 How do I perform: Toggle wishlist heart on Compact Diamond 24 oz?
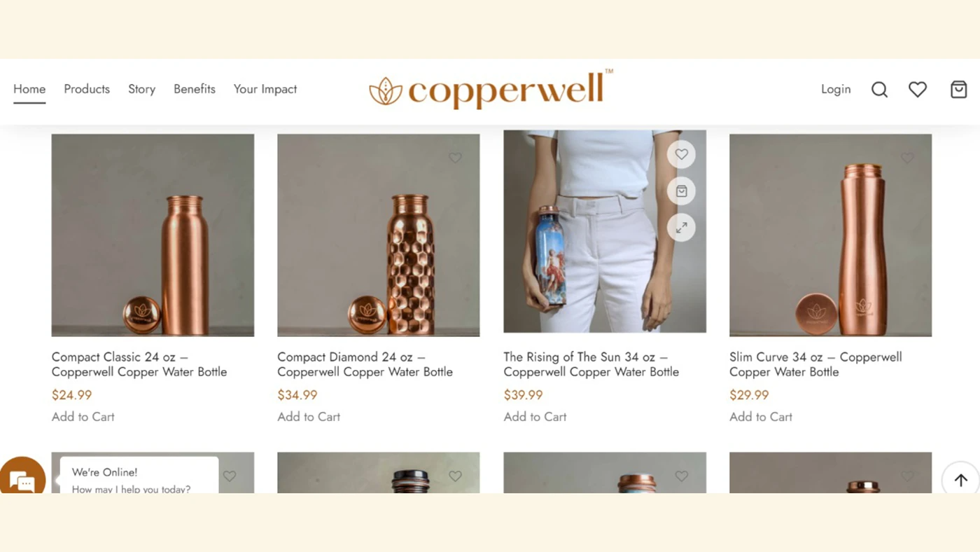coord(455,158)
